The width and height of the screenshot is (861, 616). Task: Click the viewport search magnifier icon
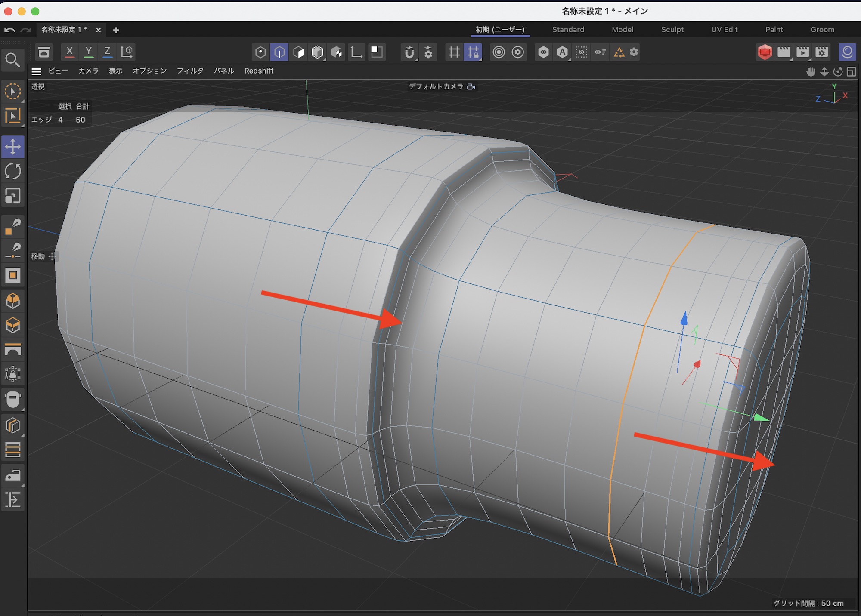[12, 60]
